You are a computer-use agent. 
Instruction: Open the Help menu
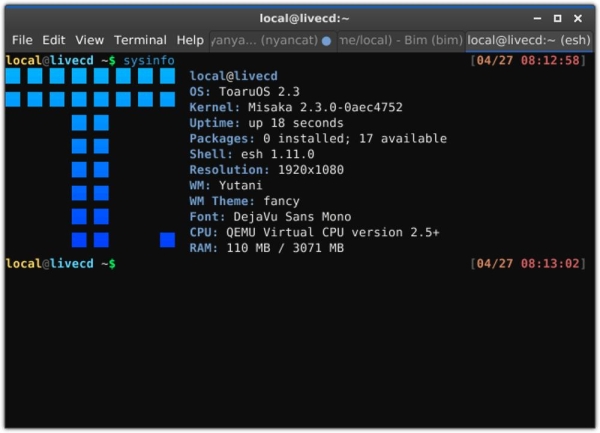coord(190,40)
